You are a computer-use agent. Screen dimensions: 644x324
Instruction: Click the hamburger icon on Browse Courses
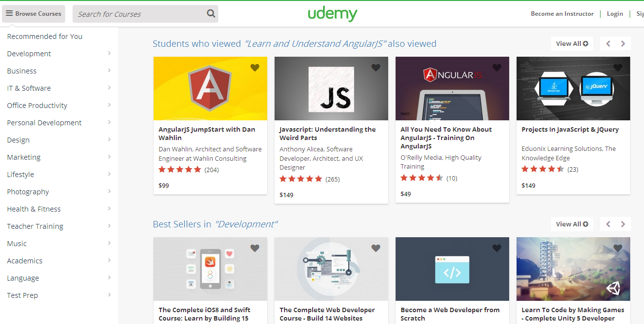pos(9,14)
